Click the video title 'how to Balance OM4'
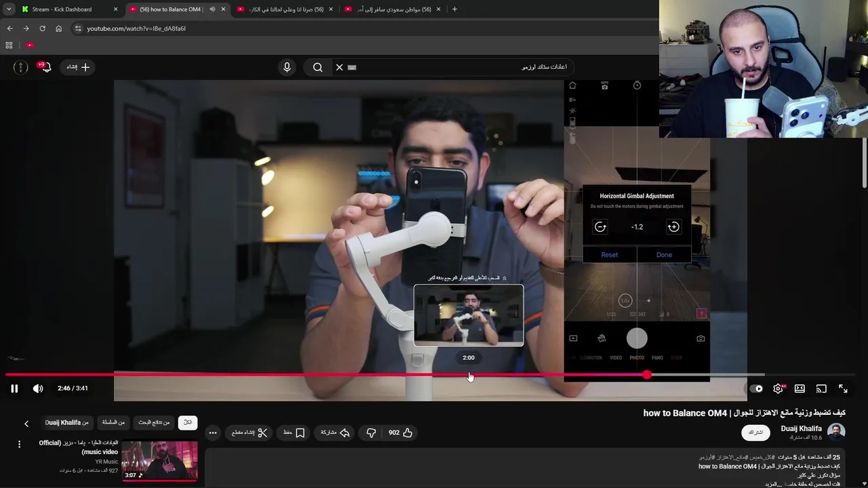 745,413
